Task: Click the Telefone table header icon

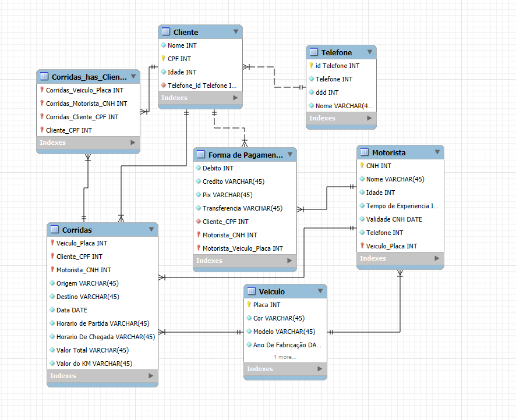Action: [x=314, y=52]
